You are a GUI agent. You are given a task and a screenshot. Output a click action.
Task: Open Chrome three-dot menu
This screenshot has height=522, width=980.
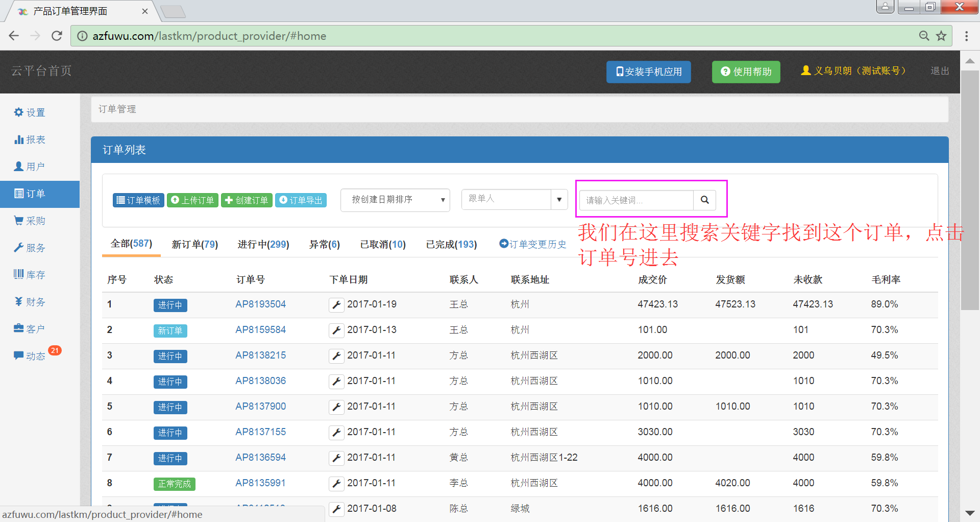coord(966,36)
